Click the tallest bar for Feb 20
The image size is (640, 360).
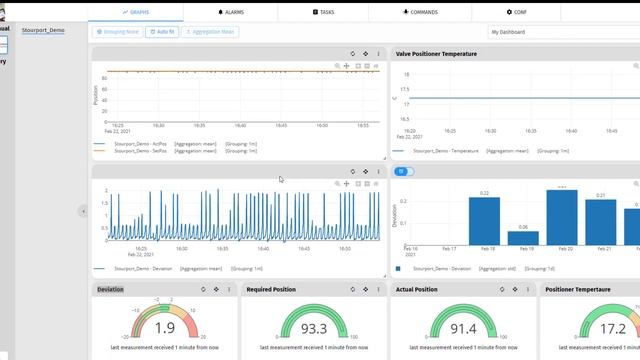(562, 218)
